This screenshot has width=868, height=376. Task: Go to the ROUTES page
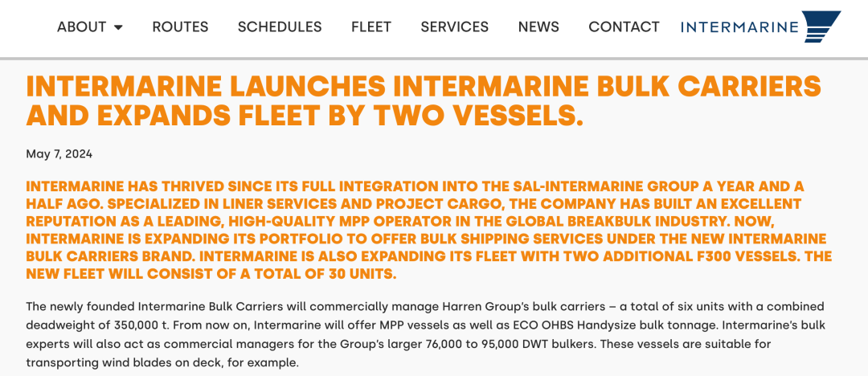(181, 27)
